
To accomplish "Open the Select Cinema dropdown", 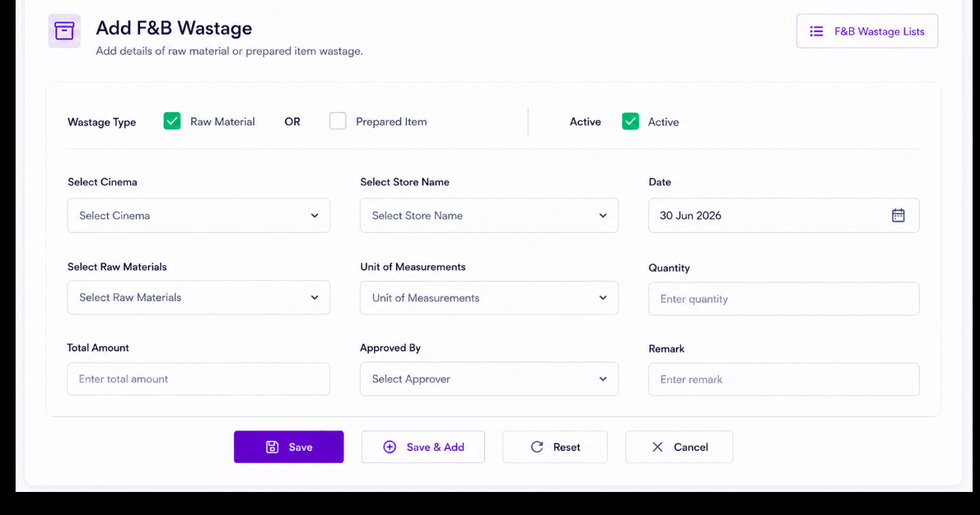I will click(x=198, y=216).
